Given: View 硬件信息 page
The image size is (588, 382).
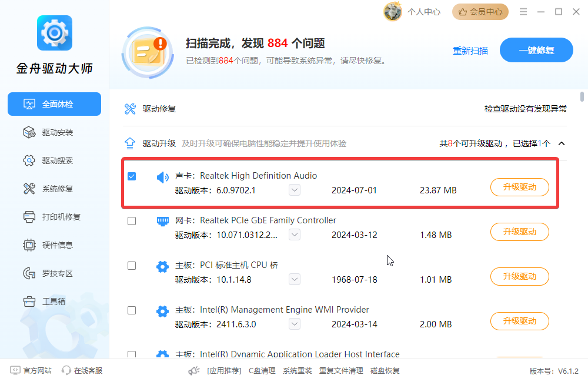Looking at the screenshot, I should 54,245.
